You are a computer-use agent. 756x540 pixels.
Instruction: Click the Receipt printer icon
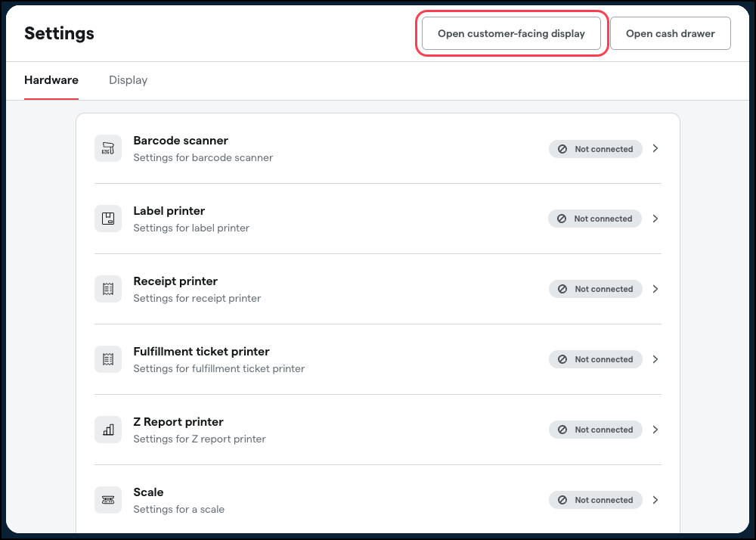point(108,289)
